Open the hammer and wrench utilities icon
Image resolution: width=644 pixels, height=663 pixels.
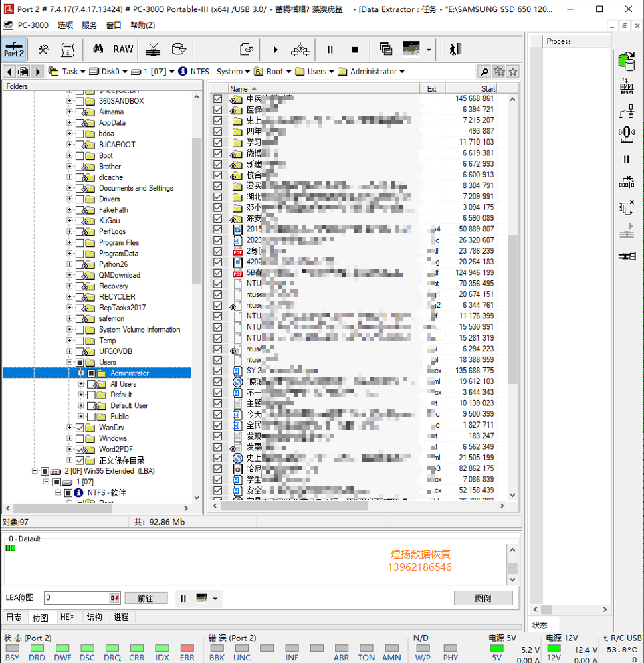(x=43, y=50)
